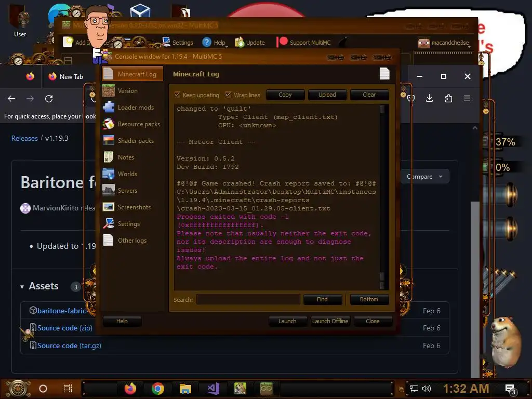Viewport: 532px width, 399px height.
Task: Click the Releases breadcrumb link on GitHub
Action: coord(24,138)
